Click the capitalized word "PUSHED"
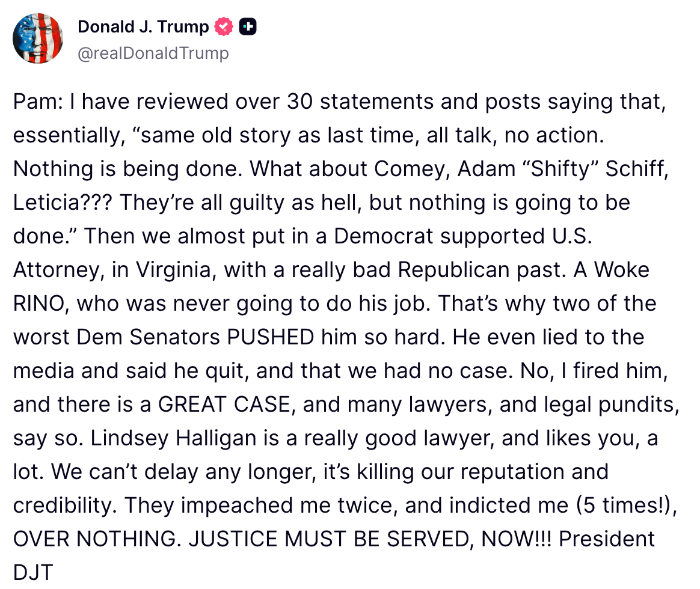 click(270, 338)
